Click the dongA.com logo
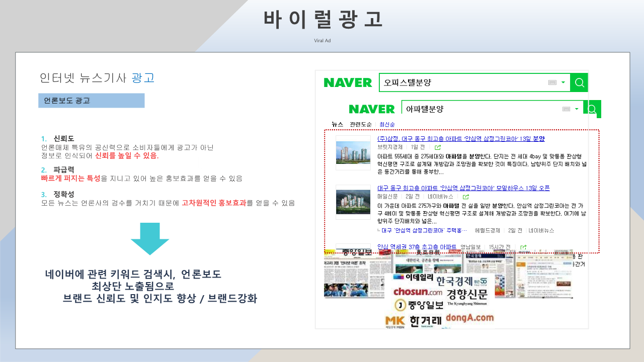Screen dimensions: 644x362 click(x=469, y=318)
